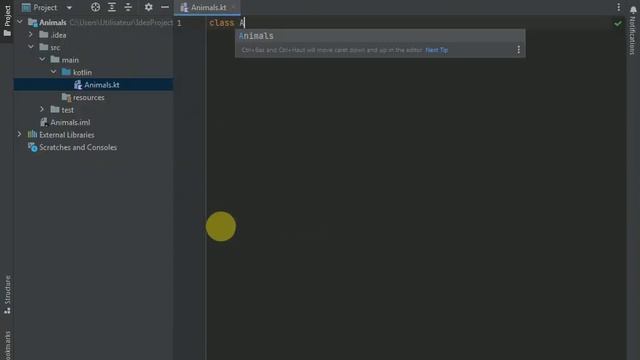Select the External Libraries row
The width and height of the screenshot is (640, 360).
[x=93, y=135]
